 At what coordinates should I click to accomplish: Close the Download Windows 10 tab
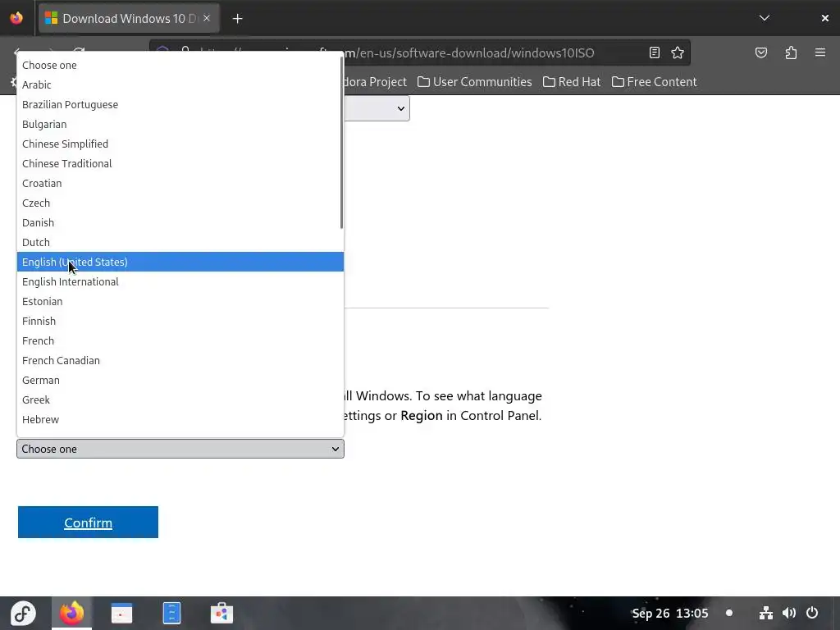click(207, 18)
